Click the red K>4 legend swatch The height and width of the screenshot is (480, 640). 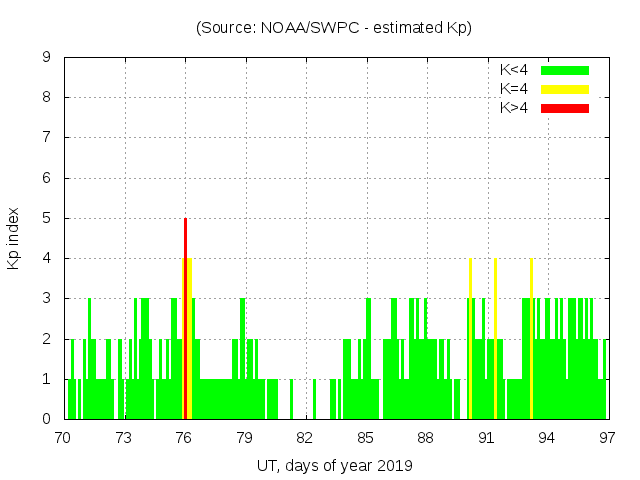click(565, 108)
